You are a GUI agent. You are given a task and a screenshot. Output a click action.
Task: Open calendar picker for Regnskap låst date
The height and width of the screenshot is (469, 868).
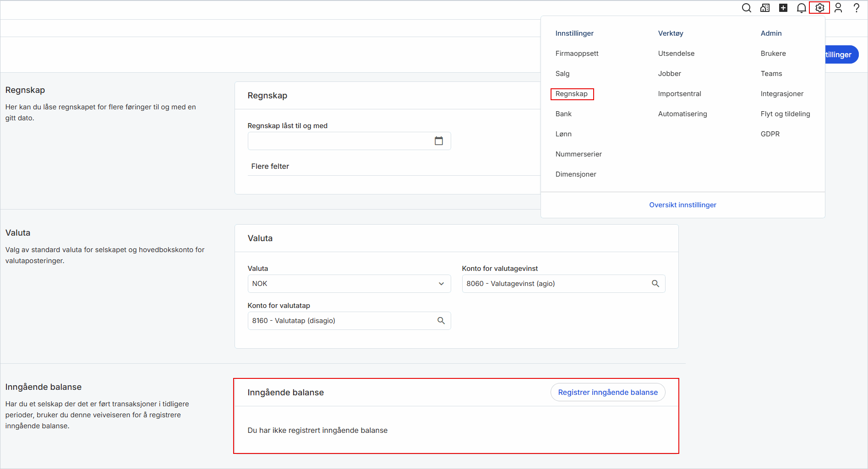[439, 141]
